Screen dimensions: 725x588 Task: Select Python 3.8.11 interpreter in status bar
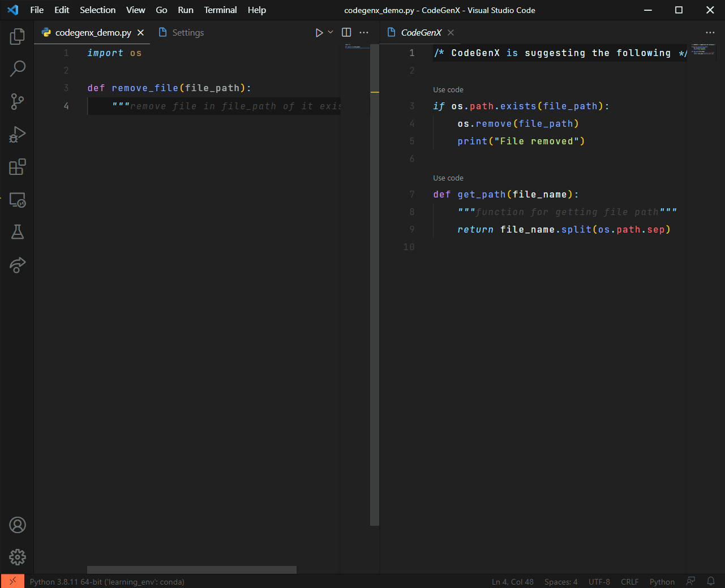coord(107,582)
